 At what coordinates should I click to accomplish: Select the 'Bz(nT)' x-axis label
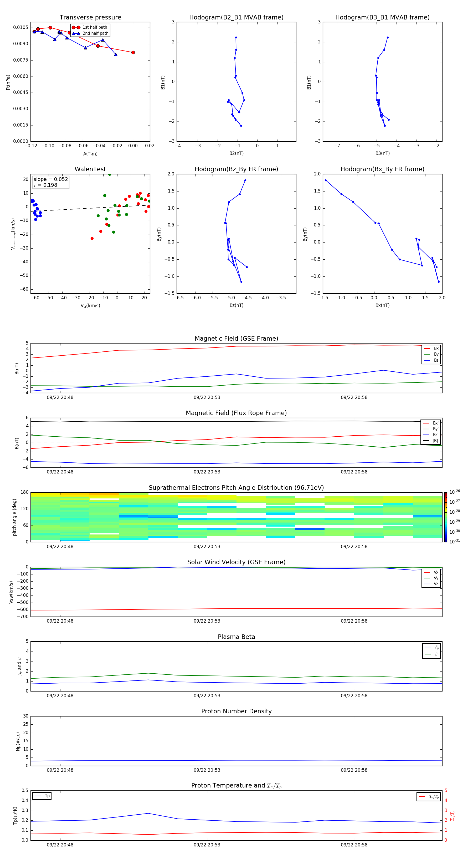[236, 305]
